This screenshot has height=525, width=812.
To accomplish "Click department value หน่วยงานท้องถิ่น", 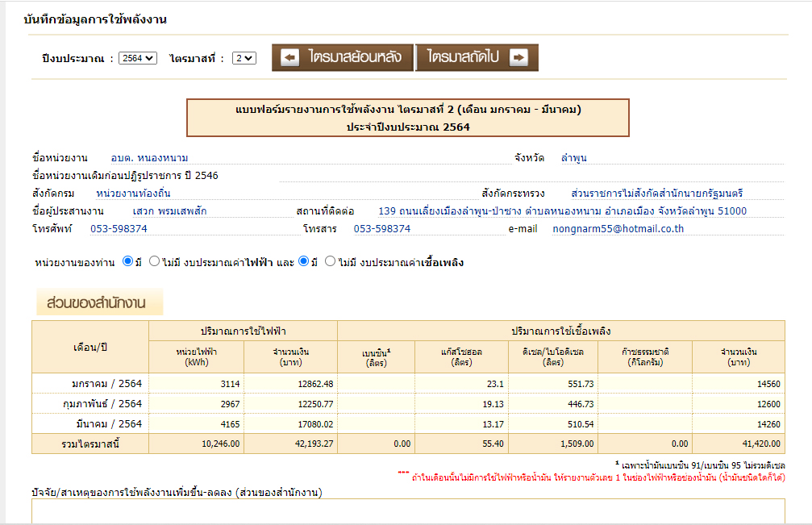I will click(x=133, y=193).
